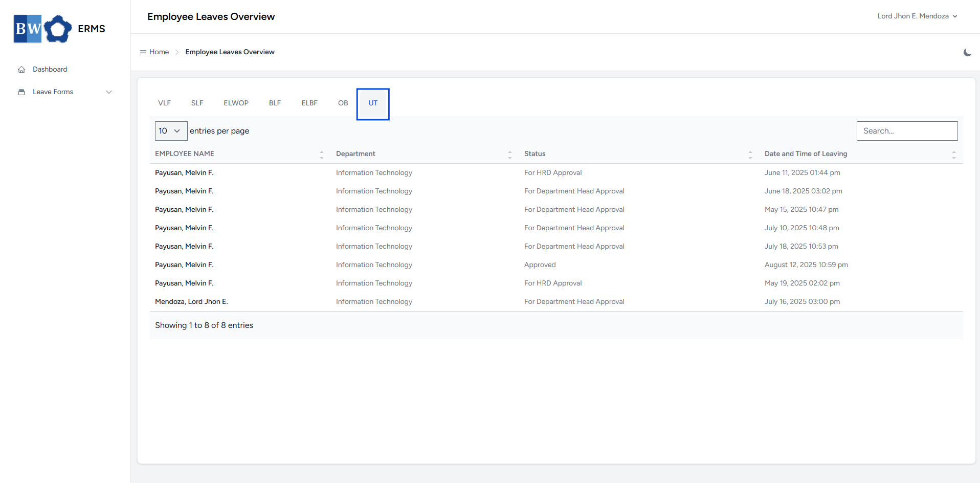Select the UT tab
This screenshot has height=483, width=980.
(x=373, y=104)
